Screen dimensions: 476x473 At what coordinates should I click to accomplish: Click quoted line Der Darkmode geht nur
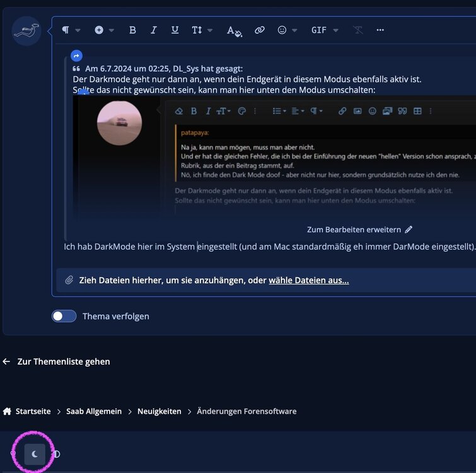(247, 79)
